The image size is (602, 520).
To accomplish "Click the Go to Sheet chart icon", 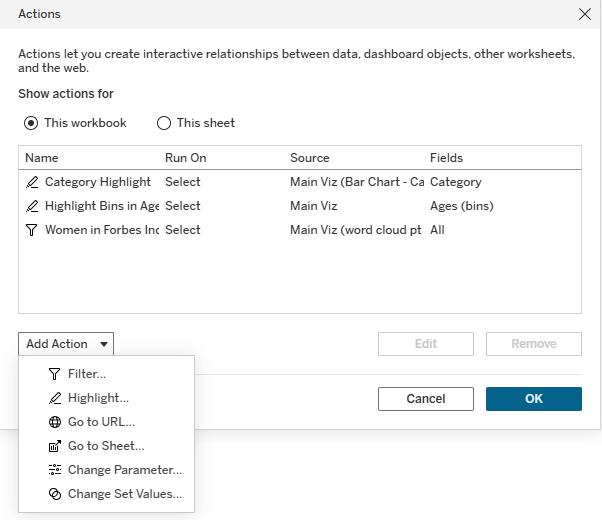I will tap(55, 446).
